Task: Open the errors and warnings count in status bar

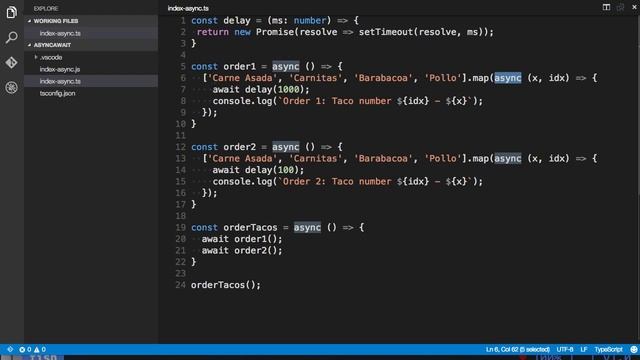Action: pyautogui.click(x=33, y=349)
